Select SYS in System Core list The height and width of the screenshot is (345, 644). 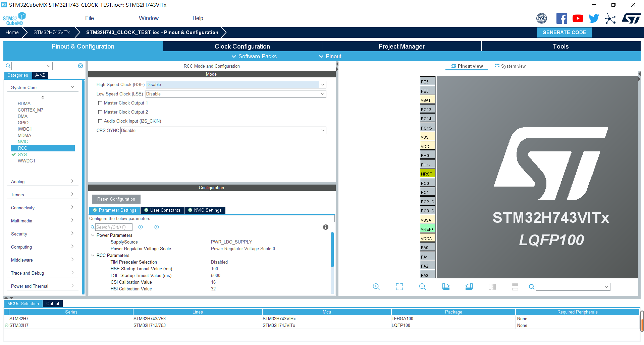[22, 155]
